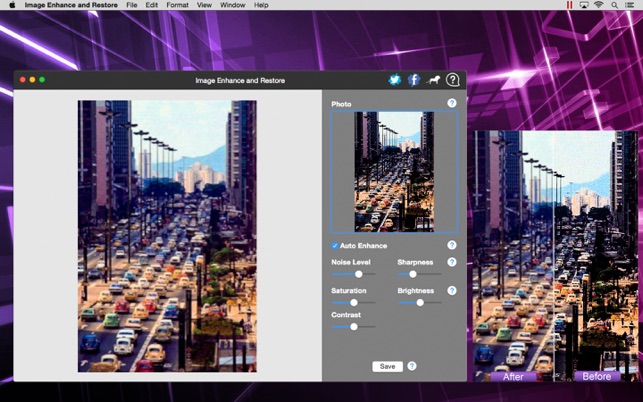Open Spotlight search in menu bar
This screenshot has height=402, width=643.
point(614,5)
